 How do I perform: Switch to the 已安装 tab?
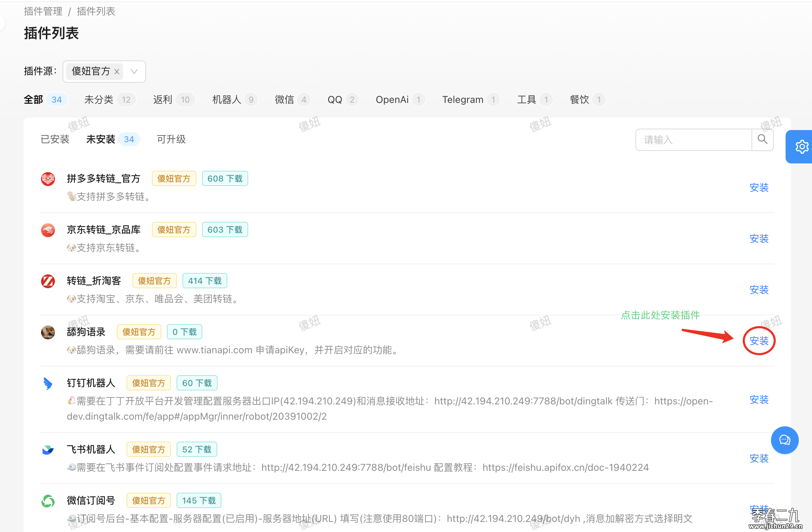(x=55, y=139)
